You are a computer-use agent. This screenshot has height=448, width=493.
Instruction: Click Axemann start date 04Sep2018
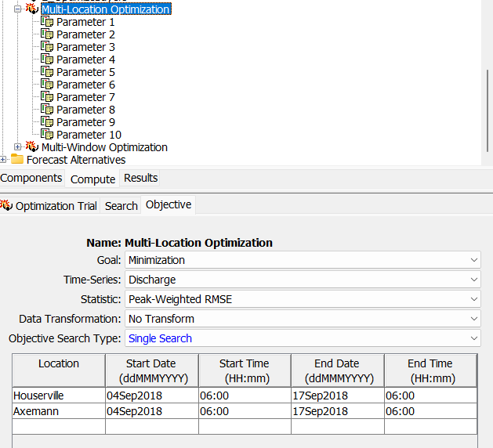point(152,411)
